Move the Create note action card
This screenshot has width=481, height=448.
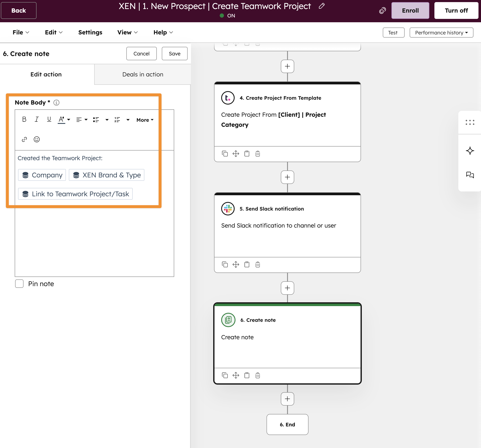click(236, 375)
